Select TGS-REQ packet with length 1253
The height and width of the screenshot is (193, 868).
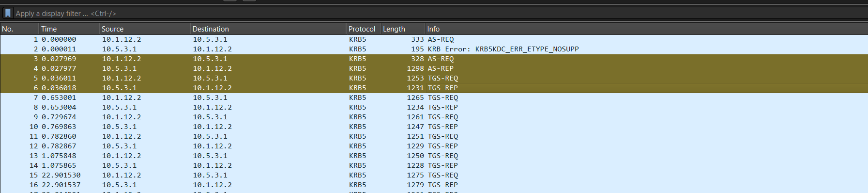coord(434,78)
